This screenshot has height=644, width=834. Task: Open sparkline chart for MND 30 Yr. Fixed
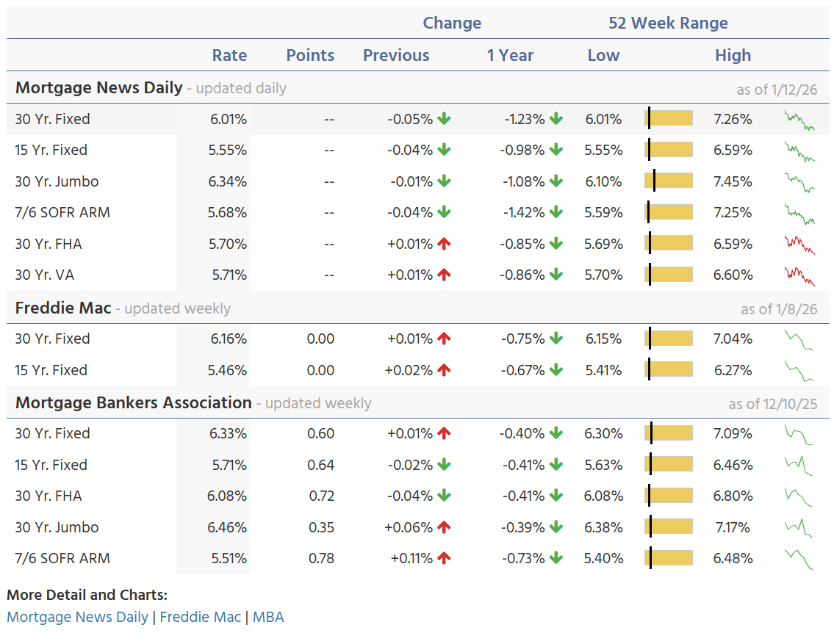coord(799,120)
